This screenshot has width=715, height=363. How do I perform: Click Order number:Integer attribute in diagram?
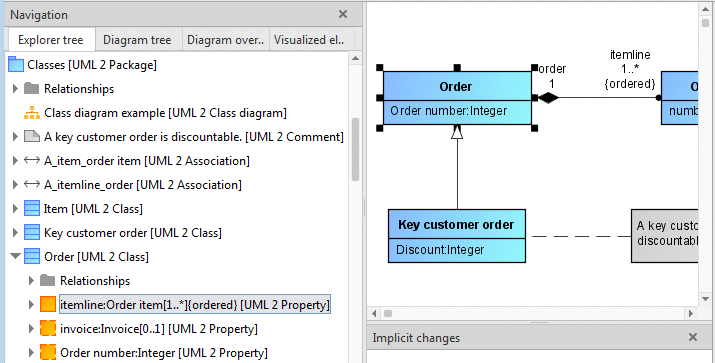pos(449,111)
